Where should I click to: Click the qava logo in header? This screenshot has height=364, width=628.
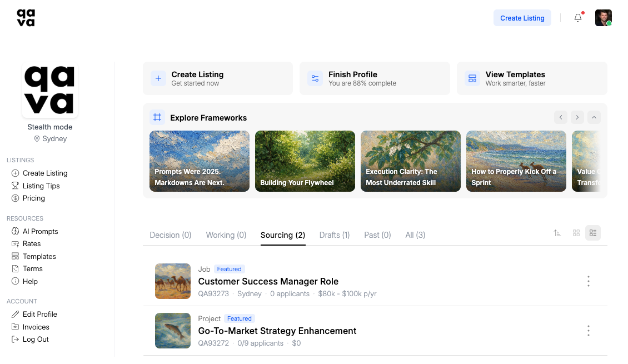tap(26, 18)
